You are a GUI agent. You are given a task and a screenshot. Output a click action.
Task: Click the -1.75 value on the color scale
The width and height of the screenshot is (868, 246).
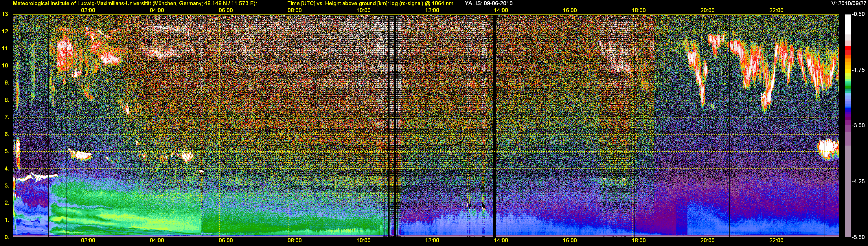(x=858, y=70)
